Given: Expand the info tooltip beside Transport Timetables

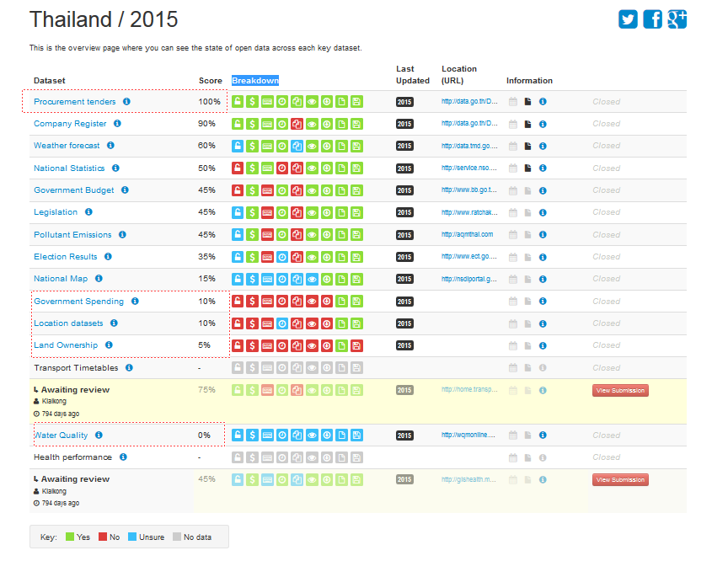Looking at the screenshot, I should point(130,367).
